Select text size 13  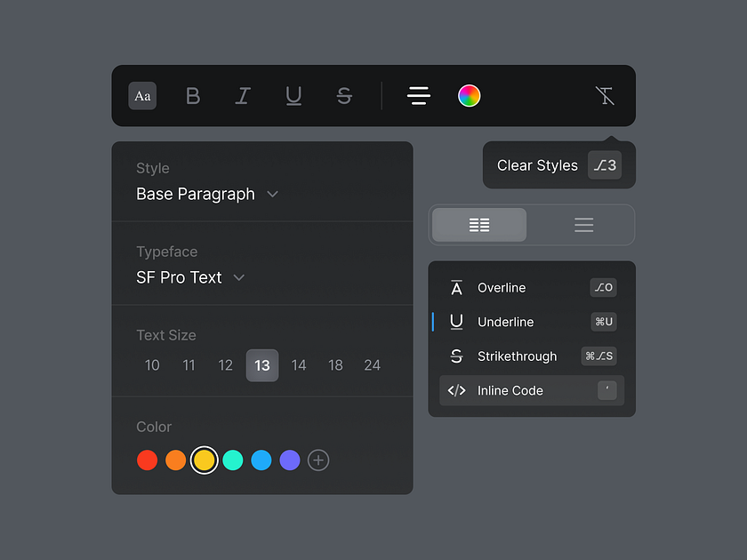tap(262, 365)
